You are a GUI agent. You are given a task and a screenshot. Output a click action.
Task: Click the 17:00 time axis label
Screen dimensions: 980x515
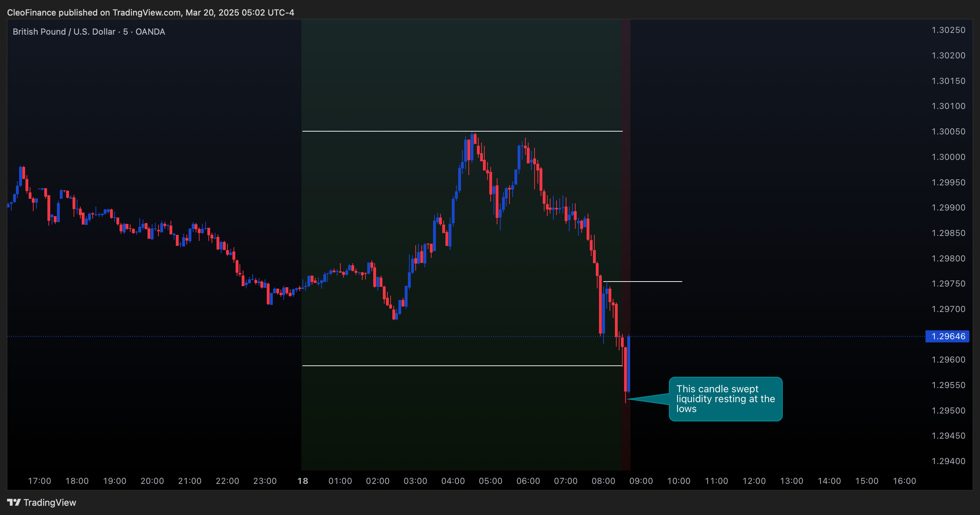(x=40, y=481)
